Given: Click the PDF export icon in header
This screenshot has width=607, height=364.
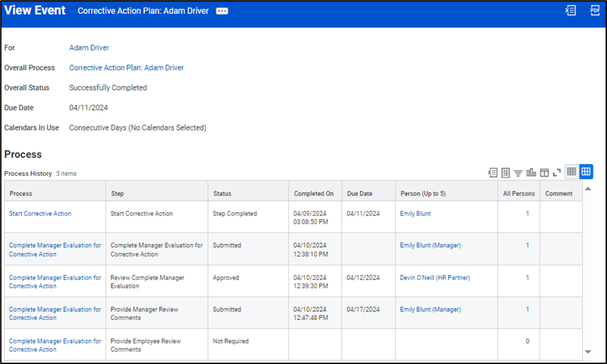Looking at the screenshot, I should coord(594,11).
